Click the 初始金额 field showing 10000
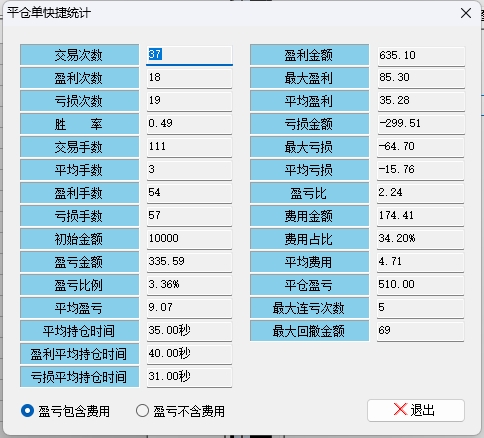 coord(189,239)
